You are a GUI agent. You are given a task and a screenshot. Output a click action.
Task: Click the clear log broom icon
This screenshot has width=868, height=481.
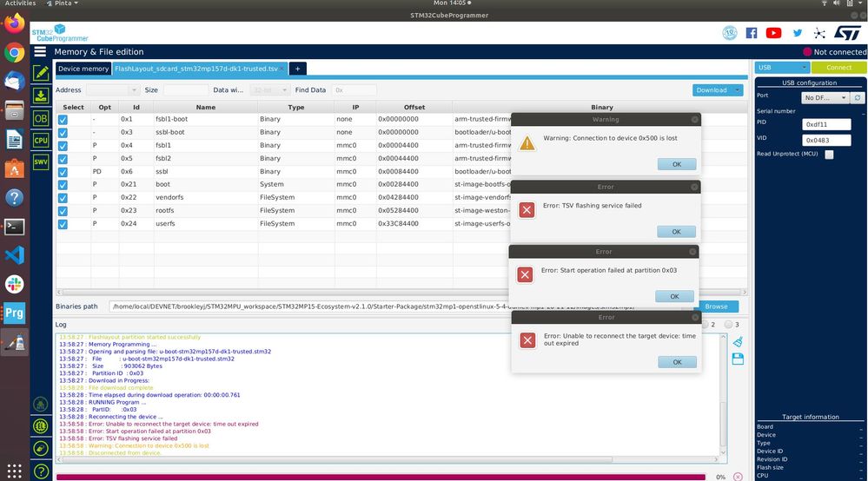(x=738, y=342)
